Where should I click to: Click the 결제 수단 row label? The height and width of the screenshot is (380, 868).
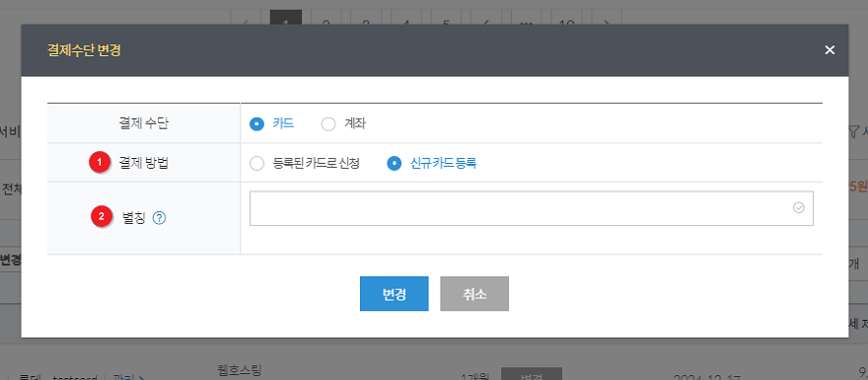(144, 123)
